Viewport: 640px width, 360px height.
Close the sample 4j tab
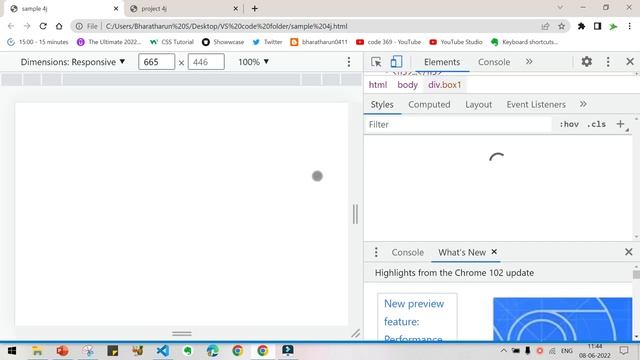tap(116, 9)
